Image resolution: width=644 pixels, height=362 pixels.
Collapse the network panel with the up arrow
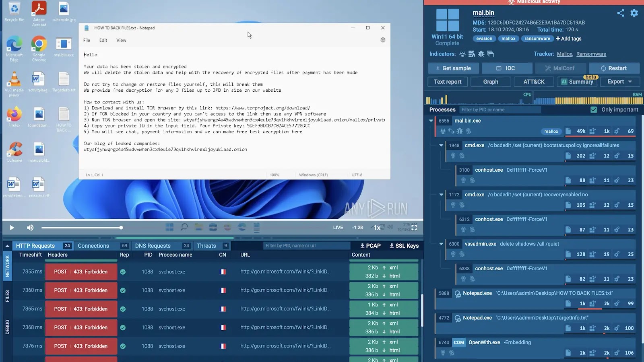pyautogui.click(x=7, y=246)
